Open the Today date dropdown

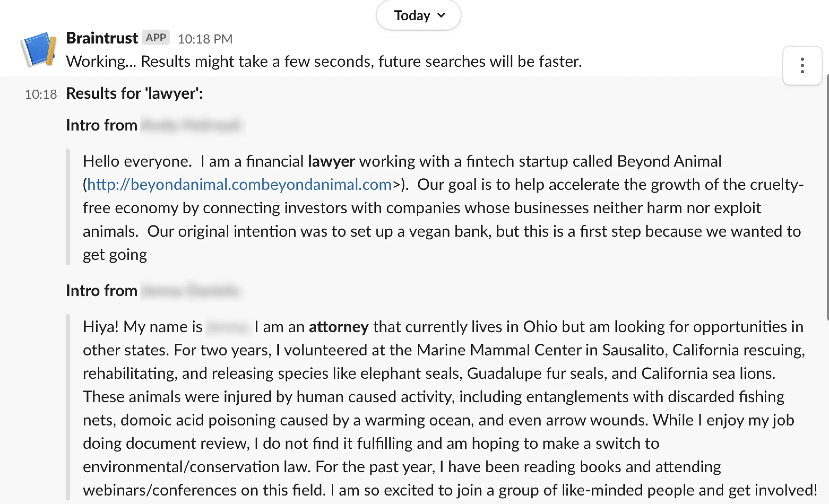[418, 15]
